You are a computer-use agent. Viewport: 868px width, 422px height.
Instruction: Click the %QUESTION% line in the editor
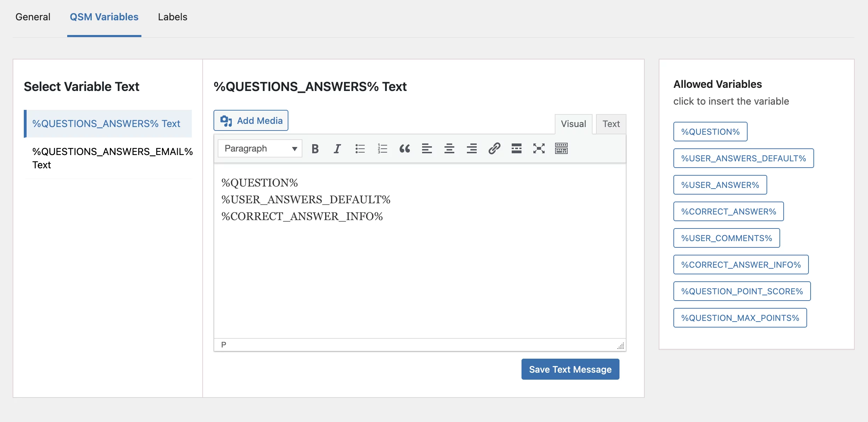tap(260, 183)
